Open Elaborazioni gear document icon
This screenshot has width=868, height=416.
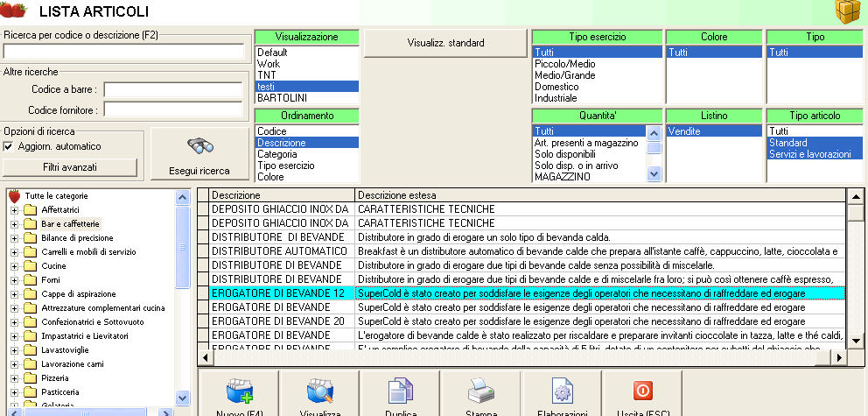coord(562,392)
